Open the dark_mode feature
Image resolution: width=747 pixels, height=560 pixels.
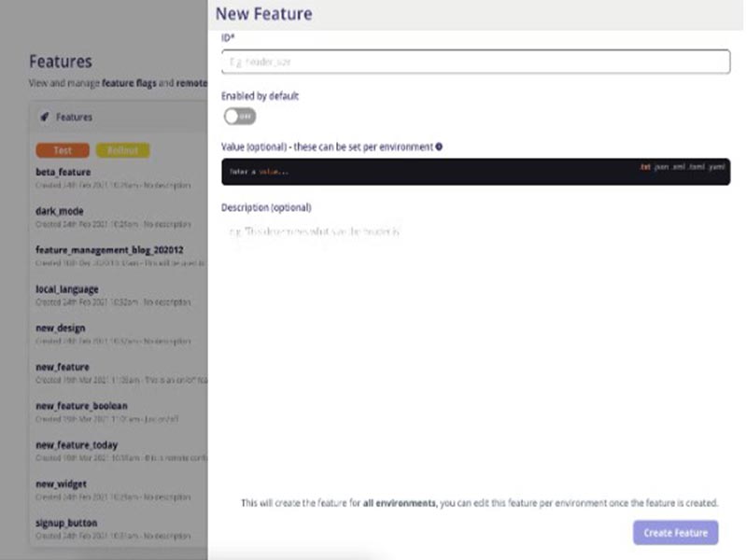tap(59, 211)
